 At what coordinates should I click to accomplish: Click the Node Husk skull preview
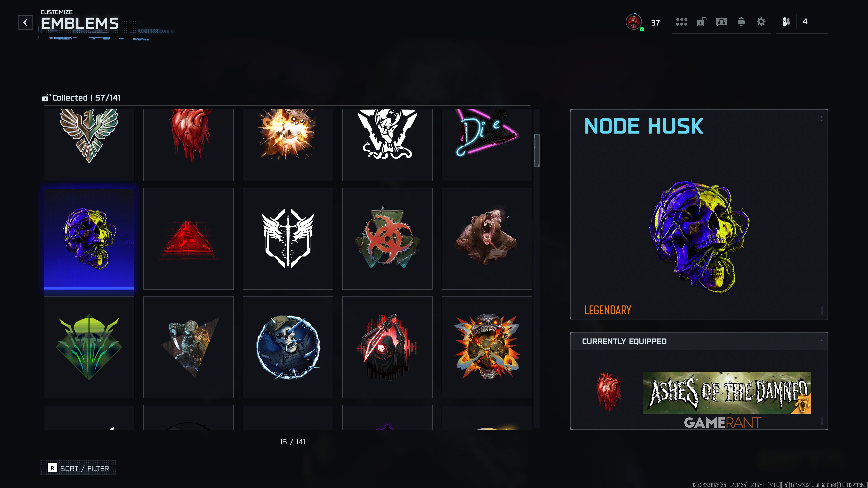click(x=700, y=238)
